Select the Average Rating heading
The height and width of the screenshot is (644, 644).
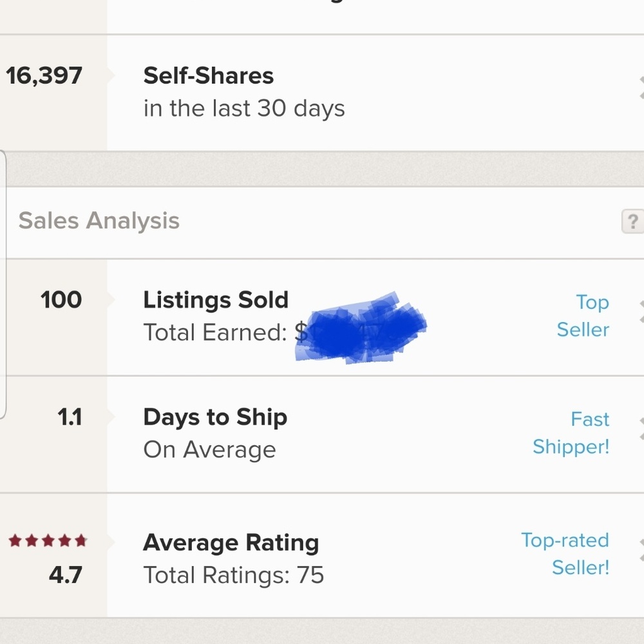(x=231, y=543)
